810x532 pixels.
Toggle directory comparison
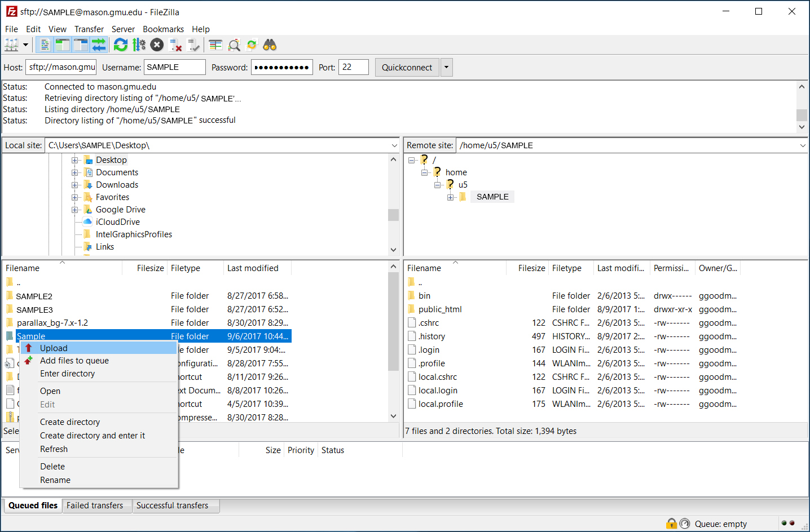234,45
